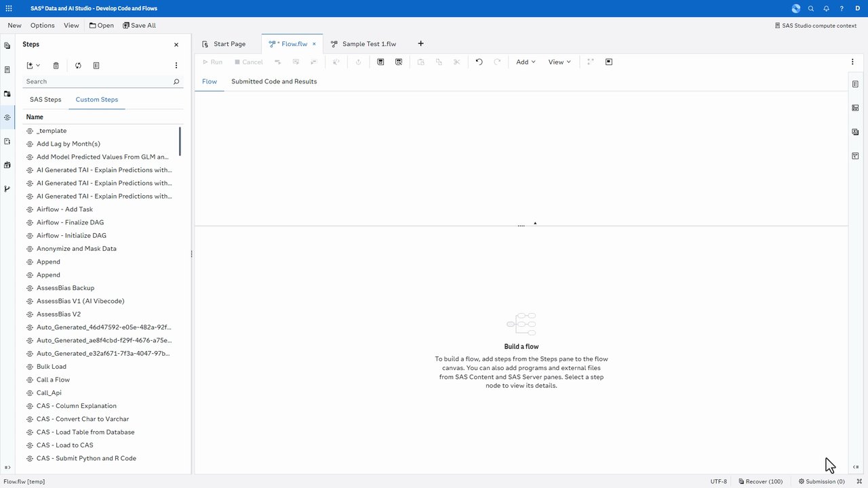Click the Open button
The width and height of the screenshot is (868, 488).
point(102,26)
